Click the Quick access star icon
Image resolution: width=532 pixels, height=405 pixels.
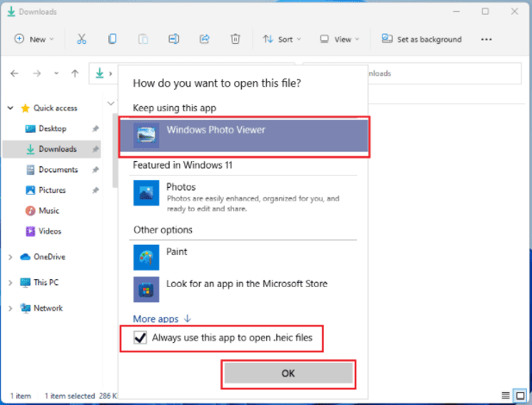pos(25,108)
